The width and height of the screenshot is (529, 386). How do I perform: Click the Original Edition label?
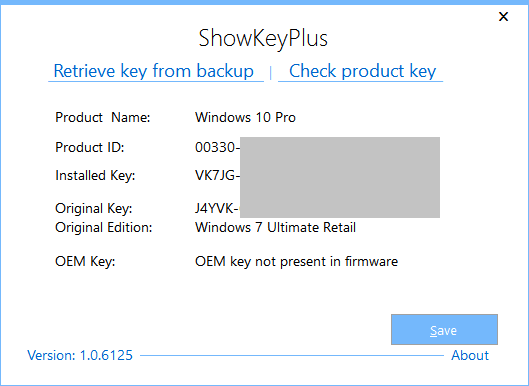(104, 227)
